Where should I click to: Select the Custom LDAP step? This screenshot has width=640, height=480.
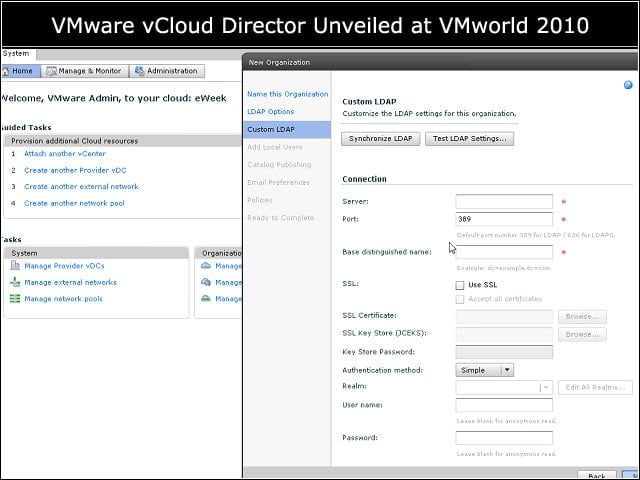pos(287,129)
